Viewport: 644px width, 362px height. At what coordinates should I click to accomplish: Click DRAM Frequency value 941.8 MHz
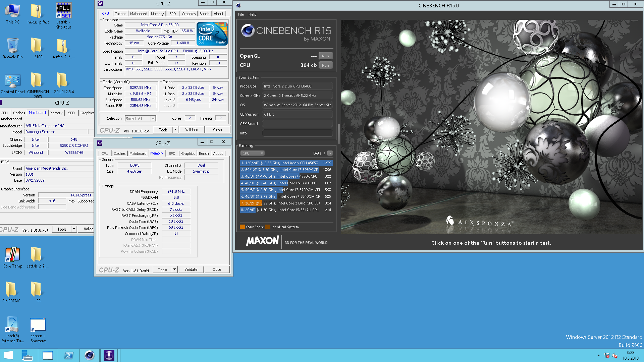coord(176,191)
